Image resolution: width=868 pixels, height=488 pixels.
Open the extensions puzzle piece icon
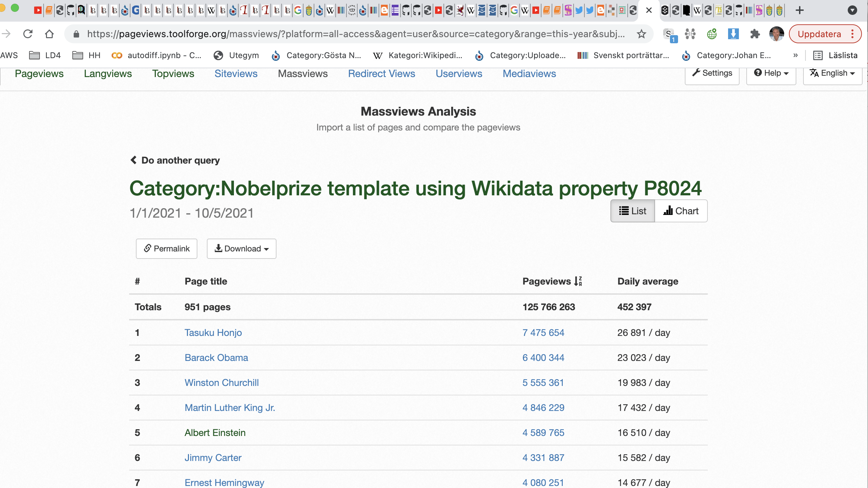[x=755, y=34]
